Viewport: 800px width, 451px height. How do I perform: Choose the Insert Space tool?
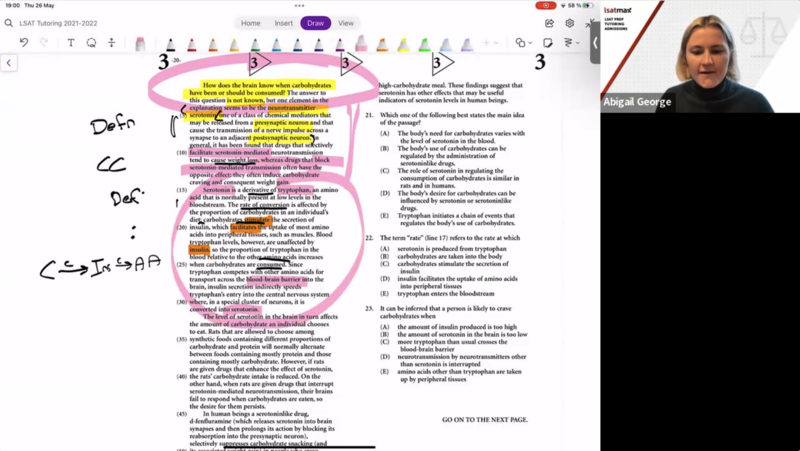(x=112, y=43)
